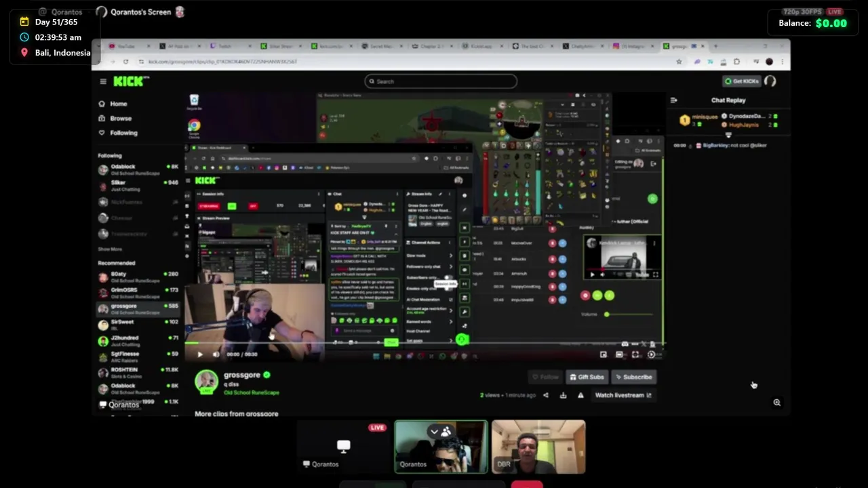Select DBR webcam tile
Screen dimensions: 868x488
click(538, 447)
